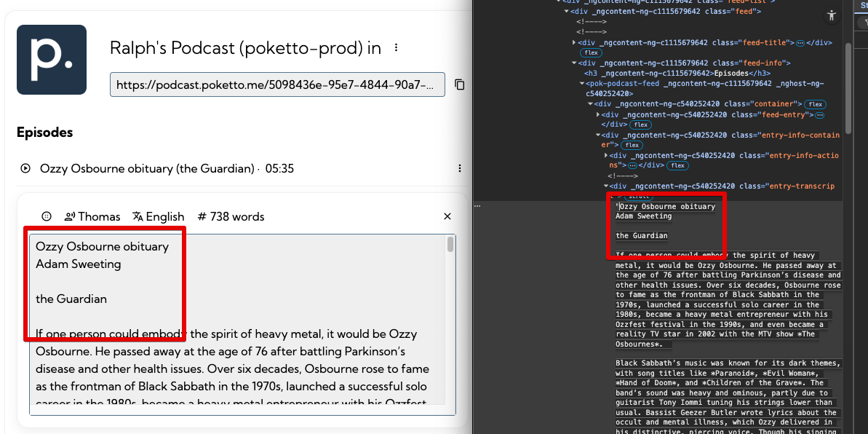The image size is (868, 434).
Task: Open the DevTools accessibility icon button
Action: (832, 15)
